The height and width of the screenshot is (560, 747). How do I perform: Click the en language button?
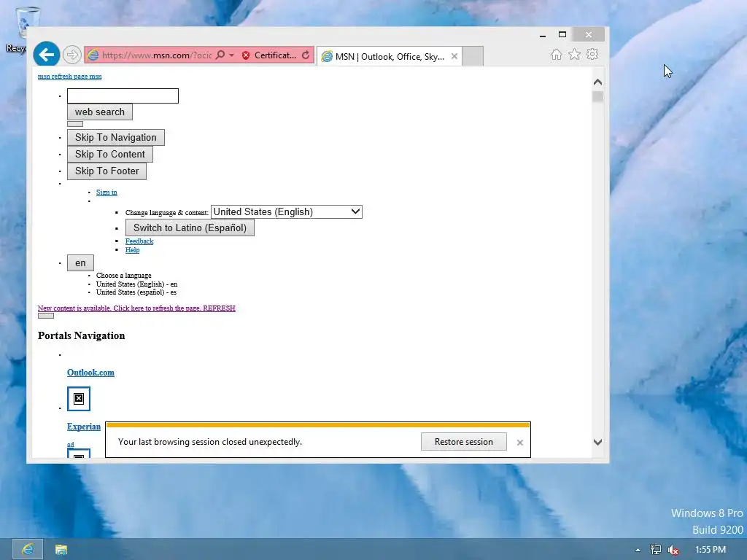80,262
